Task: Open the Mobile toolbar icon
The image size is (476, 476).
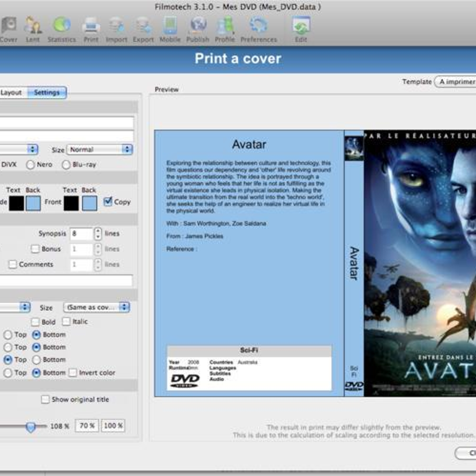Action: [x=170, y=30]
